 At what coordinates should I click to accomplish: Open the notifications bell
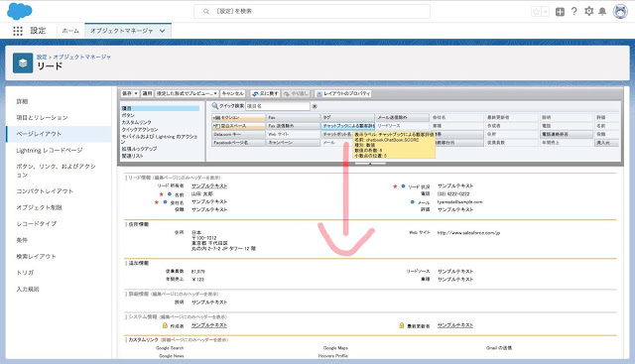point(602,11)
